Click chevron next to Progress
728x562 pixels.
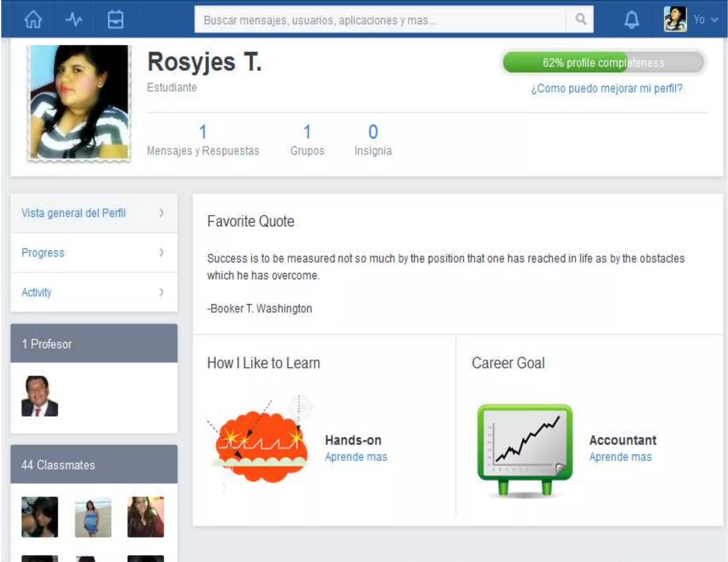[161, 253]
